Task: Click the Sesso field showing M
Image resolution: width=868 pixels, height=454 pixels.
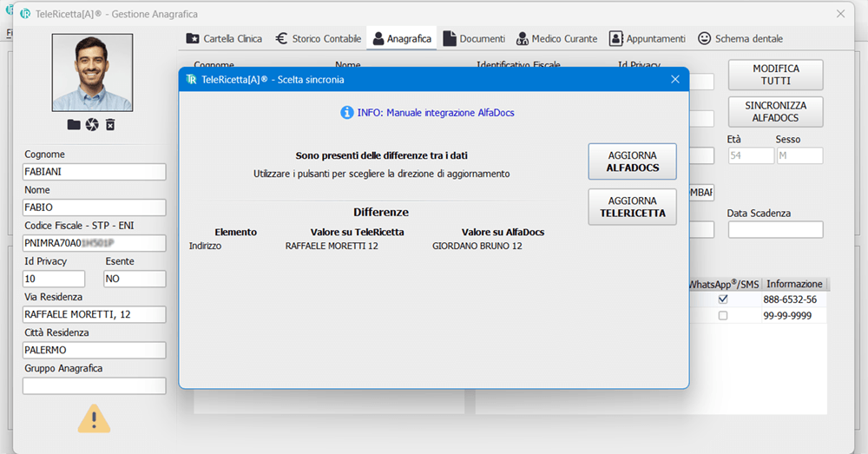Action: [800, 155]
